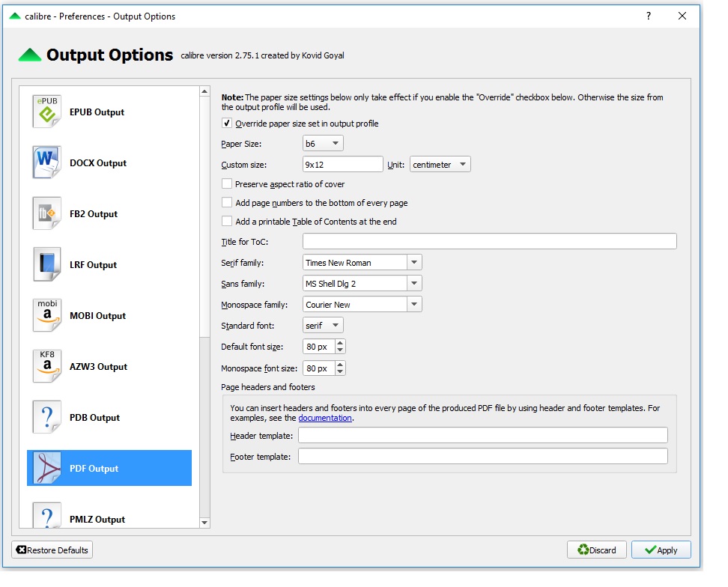Select FB2 Output in the format list
The height and width of the screenshot is (587, 728).
tap(109, 214)
